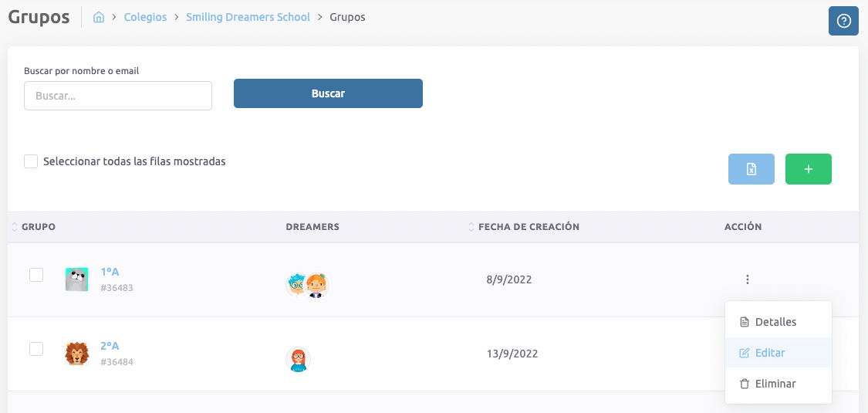The height and width of the screenshot is (413, 868).
Task: Click the help question mark icon
Action: pyautogui.click(x=843, y=21)
